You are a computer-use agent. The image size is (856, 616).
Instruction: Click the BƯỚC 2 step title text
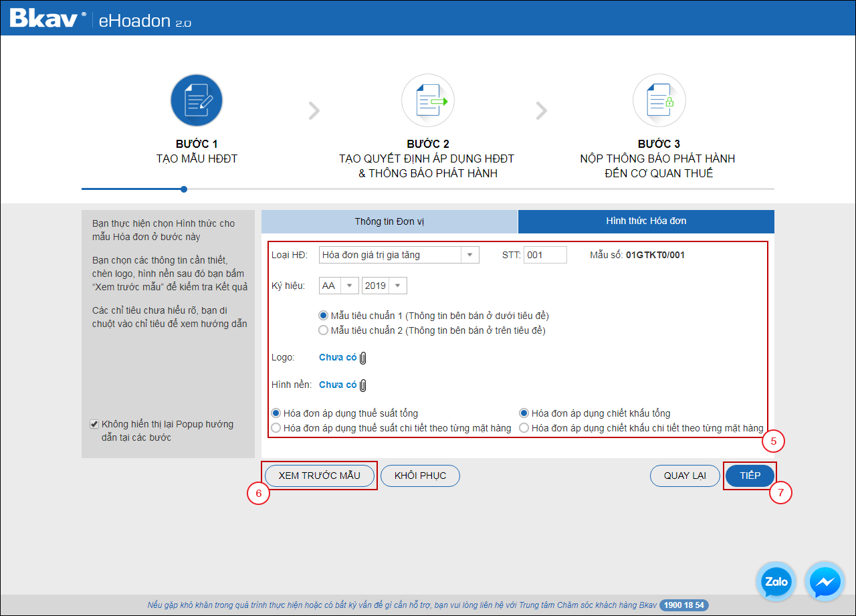[428, 159]
